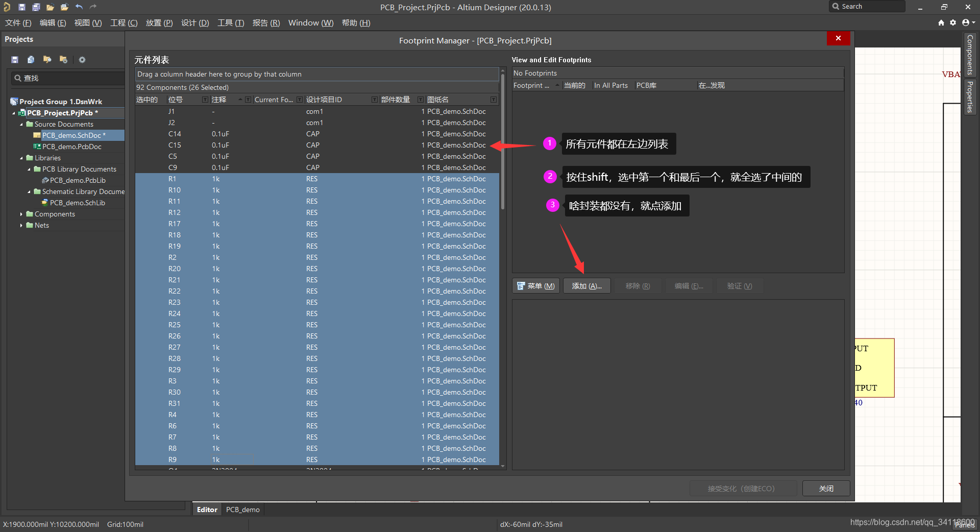Collapse the Libraries folder
980x532 pixels.
coord(21,158)
